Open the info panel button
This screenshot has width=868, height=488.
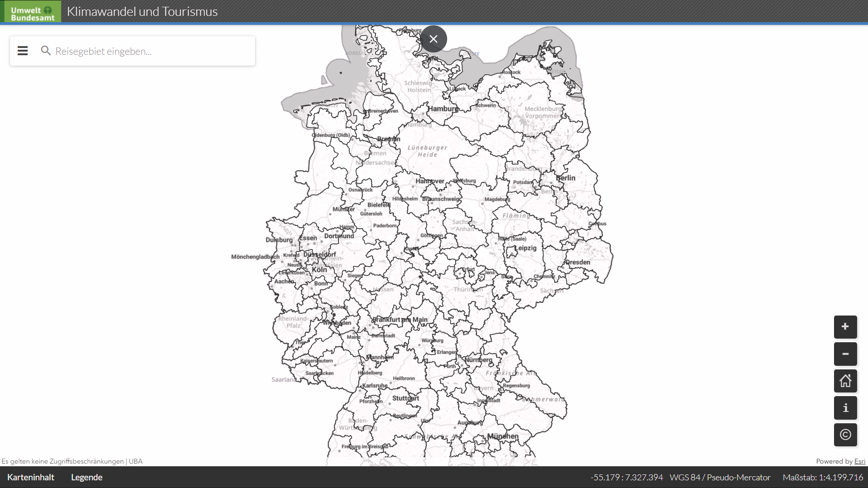click(845, 408)
